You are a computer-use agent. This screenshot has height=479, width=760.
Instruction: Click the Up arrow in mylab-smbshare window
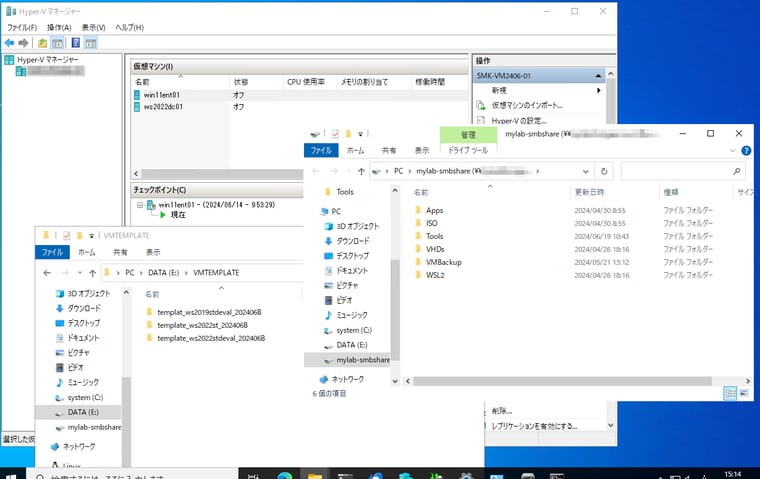[x=361, y=171]
